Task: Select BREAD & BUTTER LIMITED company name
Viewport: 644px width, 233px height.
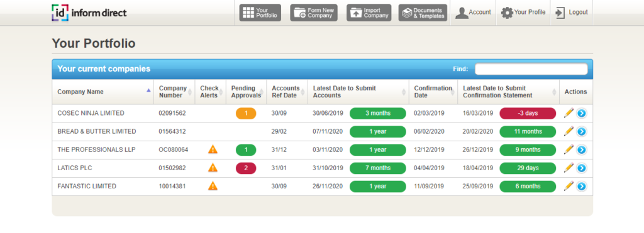Action: (x=97, y=132)
